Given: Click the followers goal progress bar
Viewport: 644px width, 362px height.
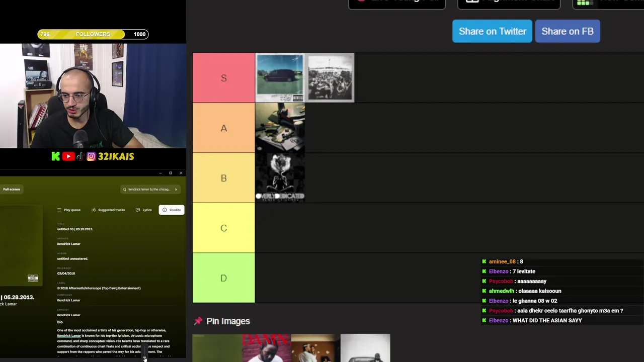Looking at the screenshot, I should (x=93, y=34).
